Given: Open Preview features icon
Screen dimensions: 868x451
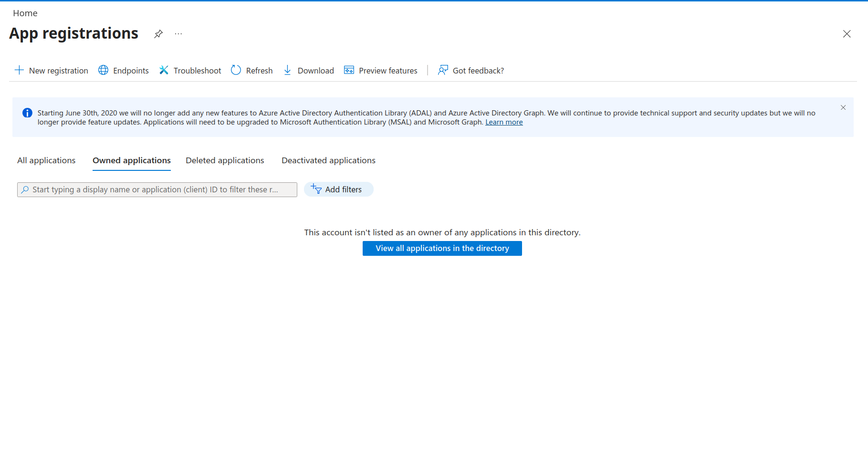Looking at the screenshot, I should (349, 70).
